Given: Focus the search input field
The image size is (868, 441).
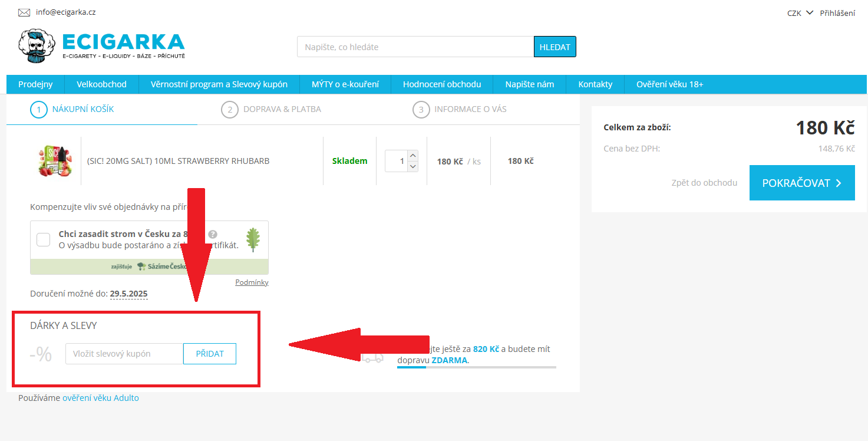Looking at the screenshot, I should (415, 47).
